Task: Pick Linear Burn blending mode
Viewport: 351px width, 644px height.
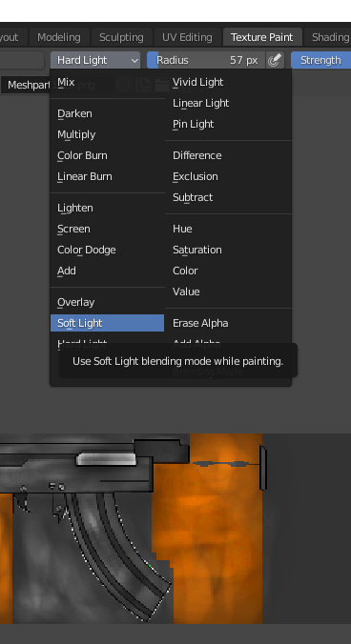Action: coord(107,176)
